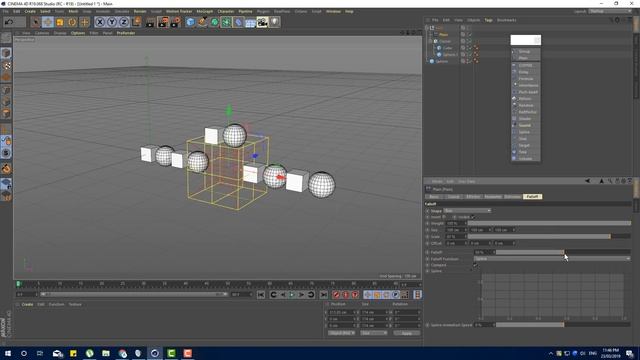Click the Texture mode icon
This screenshot has width=640, height=360.
(x=6, y=65)
